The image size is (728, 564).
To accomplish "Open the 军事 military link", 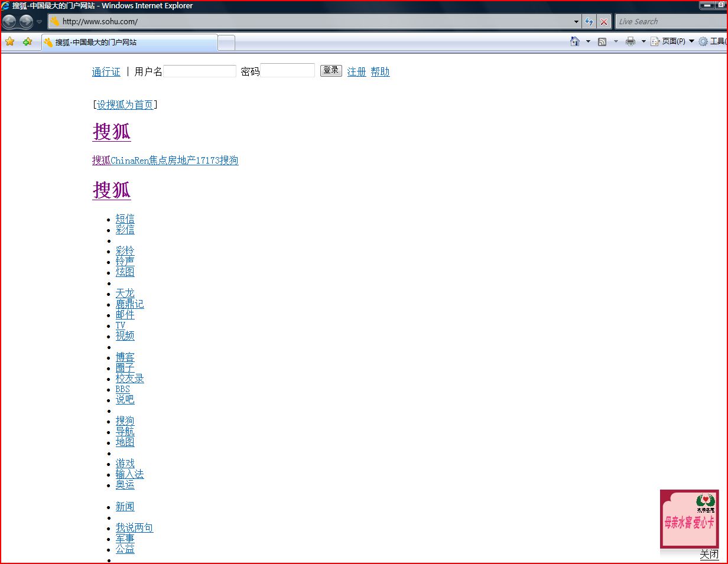I will pyautogui.click(x=125, y=539).
